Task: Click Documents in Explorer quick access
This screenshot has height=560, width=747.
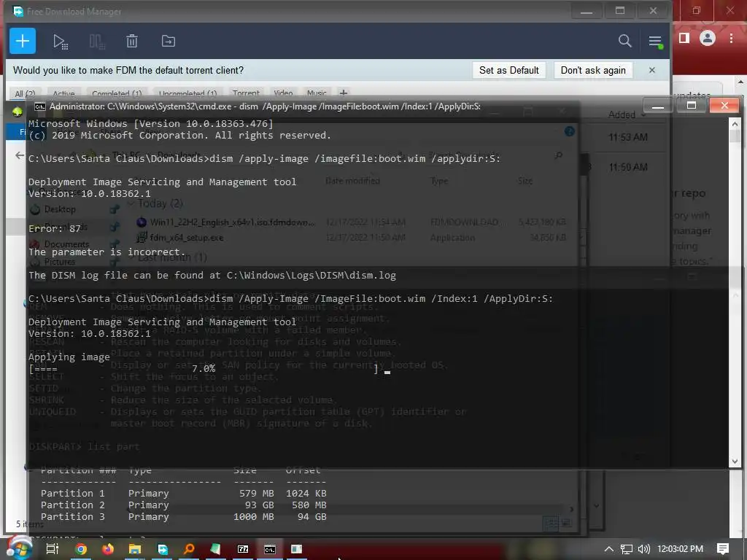Action: (x=66, y=244)
